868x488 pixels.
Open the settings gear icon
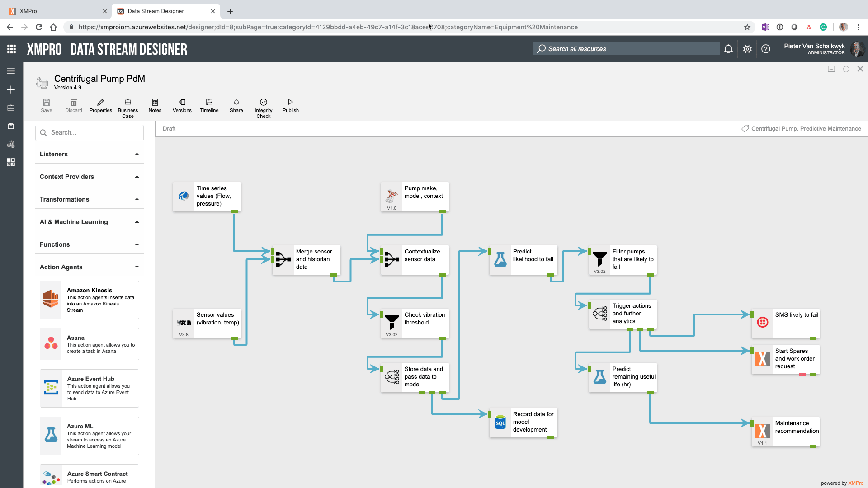pos(747,49)
